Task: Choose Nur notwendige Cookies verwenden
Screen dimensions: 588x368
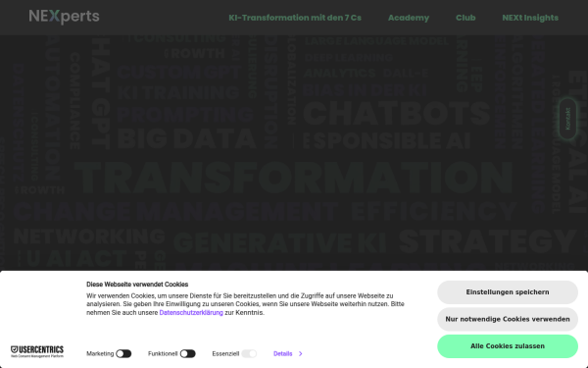Action: tap(508, 319)
